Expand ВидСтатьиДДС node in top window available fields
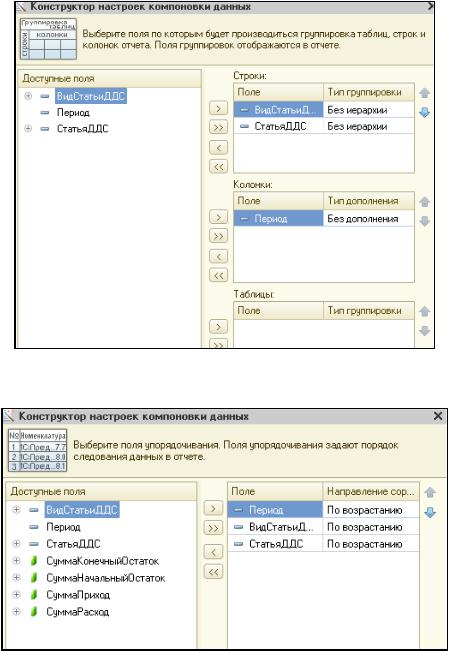 (x=28, y=96)
